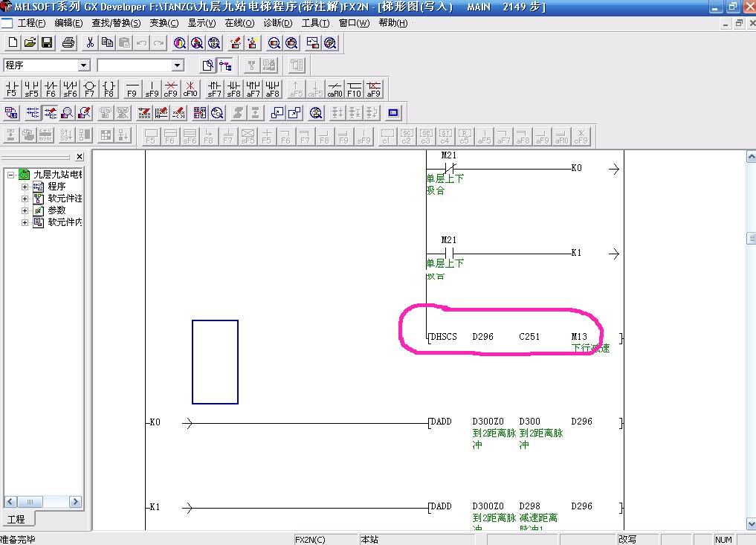Insert output coil F7

tap(89, 89)
